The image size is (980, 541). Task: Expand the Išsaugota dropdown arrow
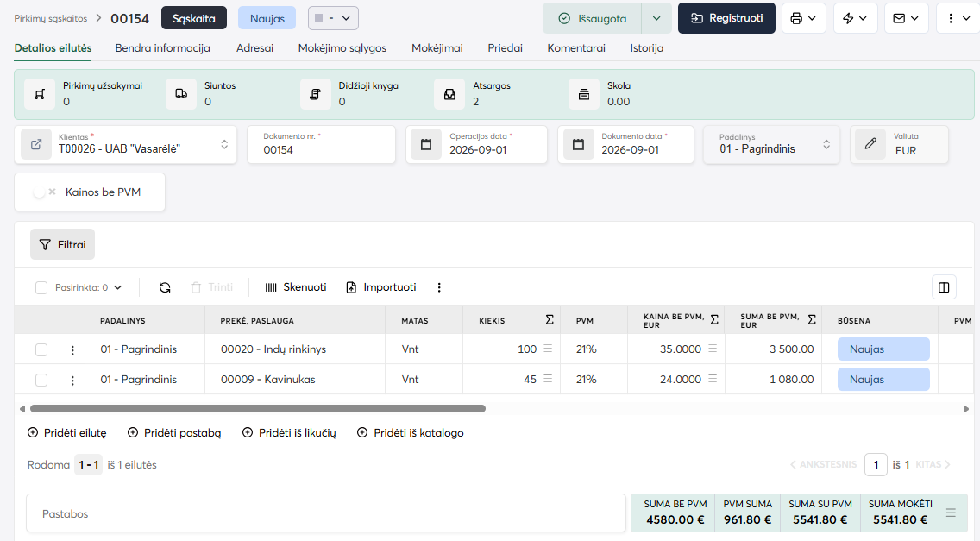coord(656,18)
